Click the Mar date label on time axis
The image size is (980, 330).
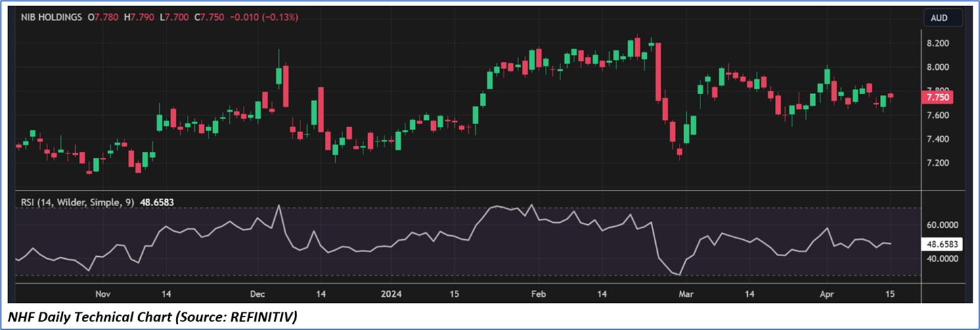[x=687, y=293]
